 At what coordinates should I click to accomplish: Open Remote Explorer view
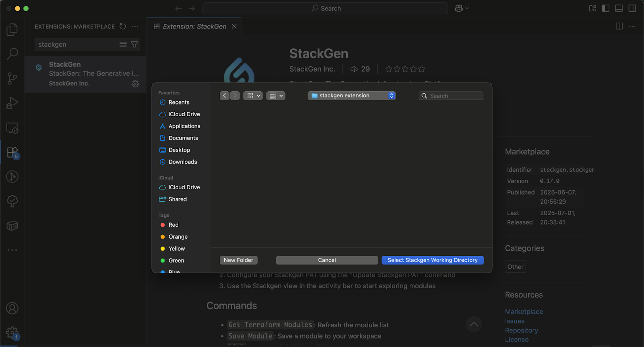12,128
